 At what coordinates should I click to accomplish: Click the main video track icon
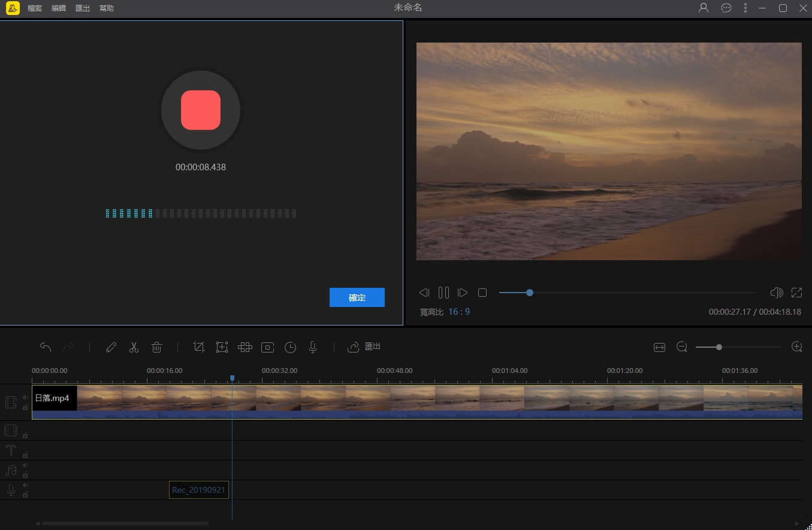10,402
